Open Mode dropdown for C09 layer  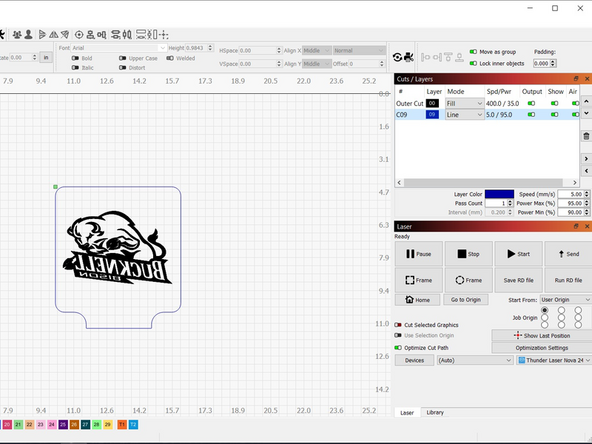(464, 115)
